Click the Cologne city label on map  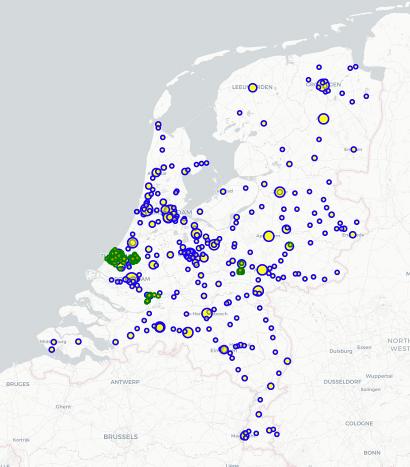click(x=359, y=423)
